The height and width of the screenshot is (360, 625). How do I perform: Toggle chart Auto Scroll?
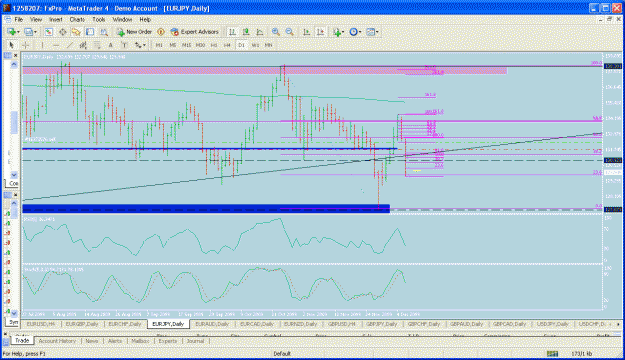tap(306, 32)
